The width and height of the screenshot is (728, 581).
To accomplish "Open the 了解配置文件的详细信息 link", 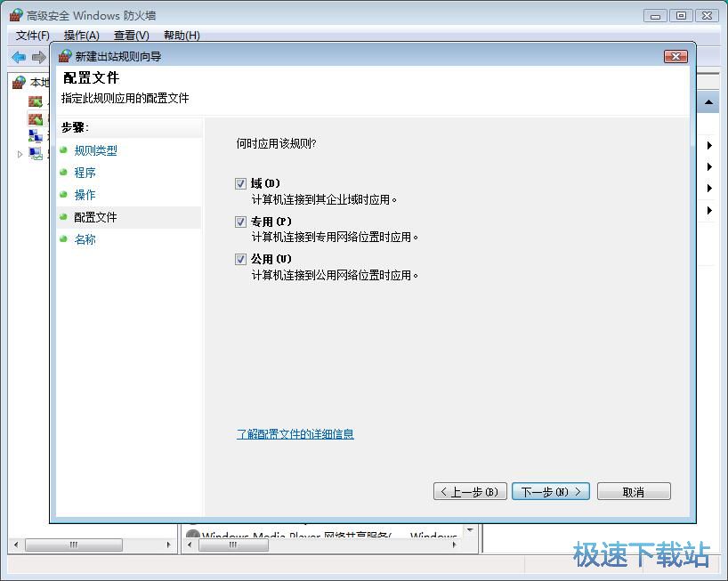I will coord(295,434).
